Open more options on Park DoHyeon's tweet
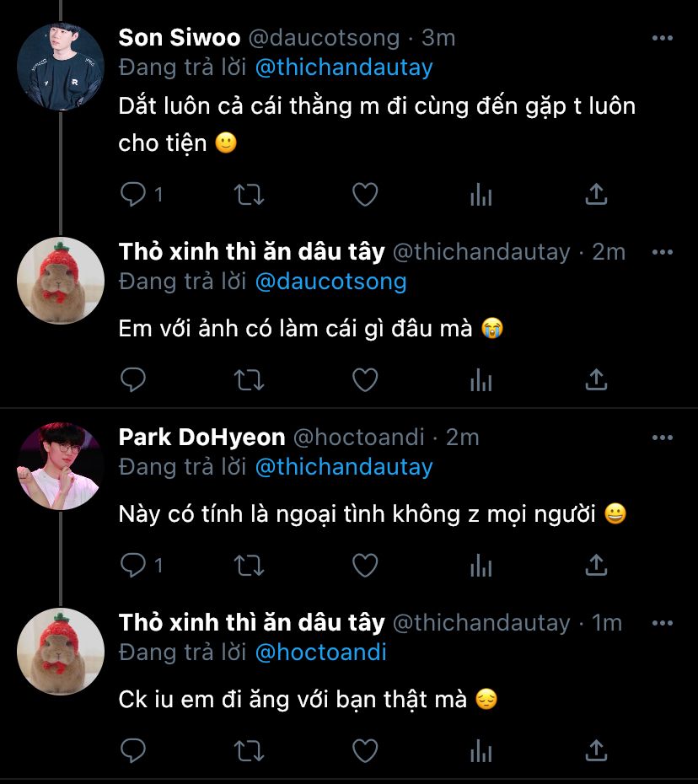 click(x=663, y=438)
